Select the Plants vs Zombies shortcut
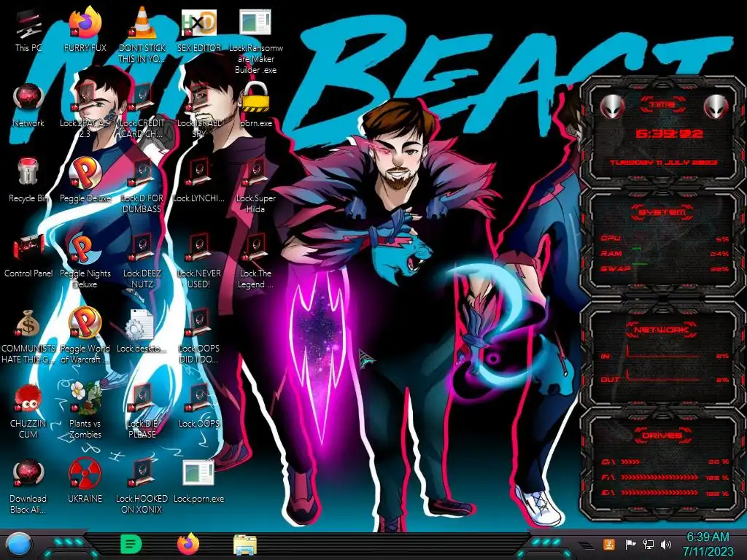Screen dimensions: 747x560 coord(85,399)
